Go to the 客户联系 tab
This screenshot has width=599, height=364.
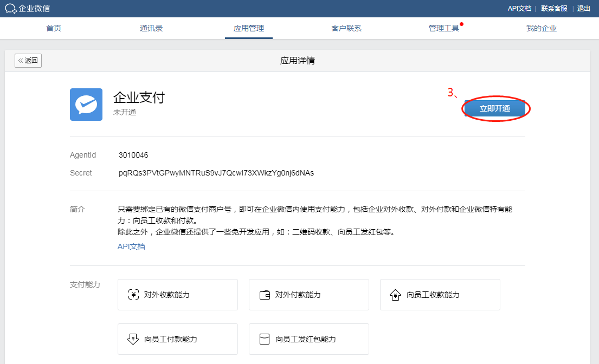click(346, 28)
